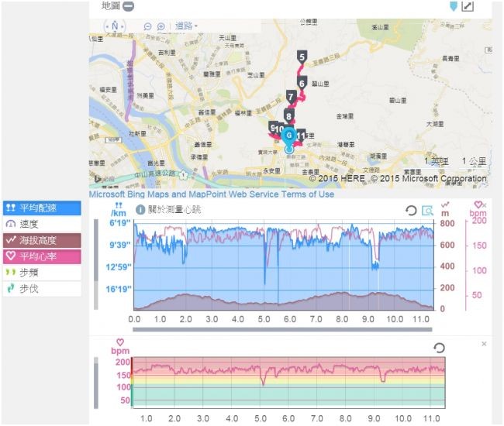
Task: Open 關於測量心跳 info tooltip icon
Action: pos(140,210)
